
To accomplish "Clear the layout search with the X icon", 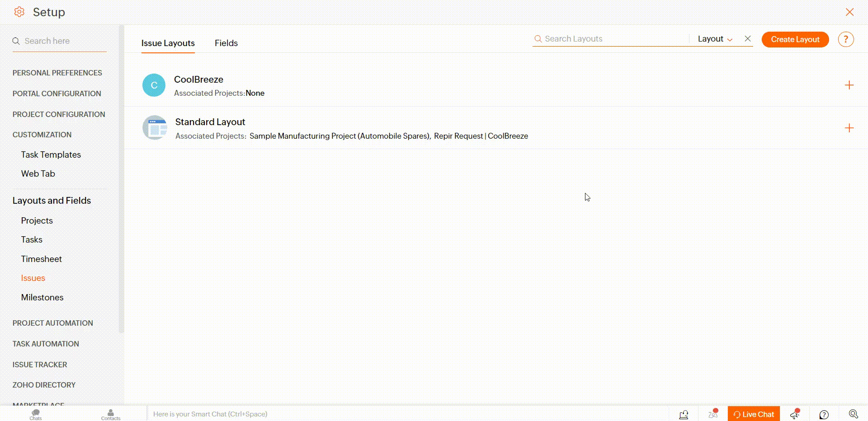I will click(x=748, y=39).
